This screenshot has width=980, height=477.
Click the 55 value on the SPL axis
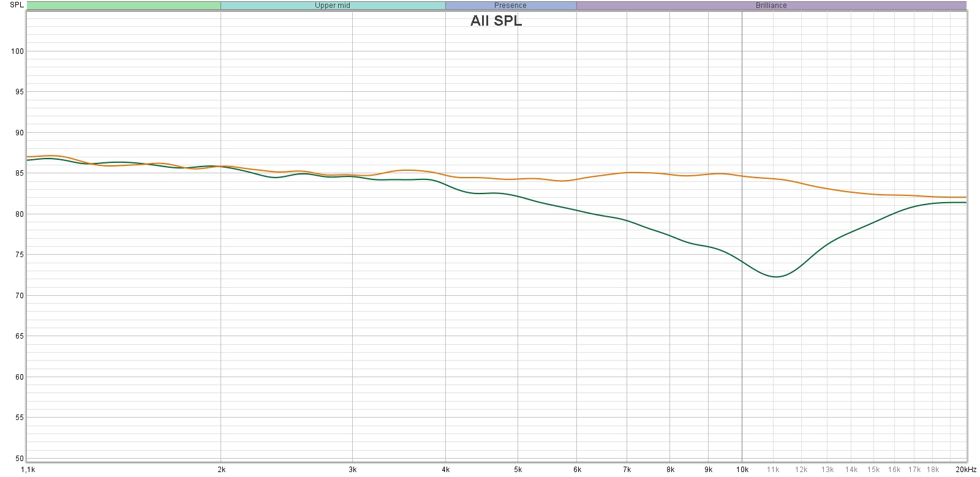click(x=19, y=418)
